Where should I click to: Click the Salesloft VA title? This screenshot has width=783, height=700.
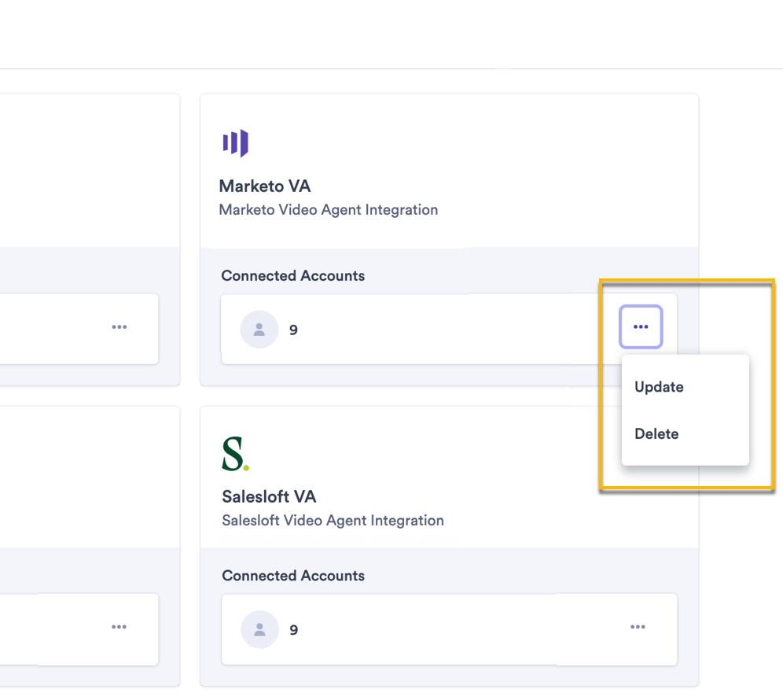click(269, 496)
